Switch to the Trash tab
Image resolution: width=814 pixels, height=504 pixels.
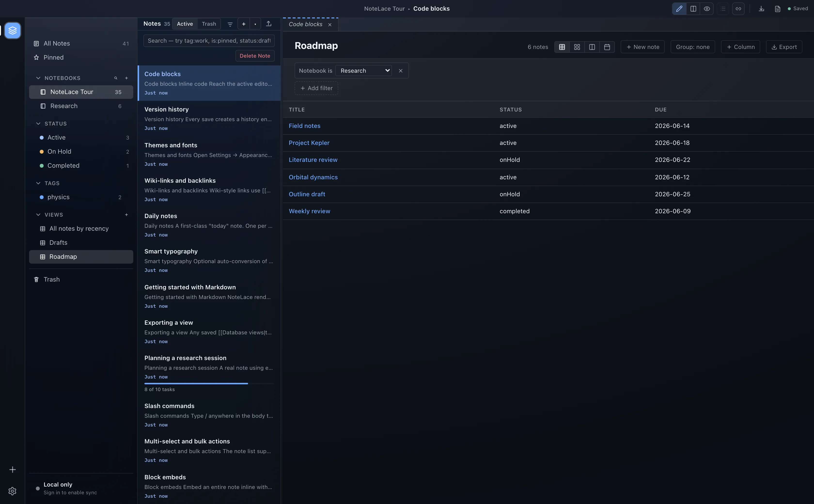[209, 24]
